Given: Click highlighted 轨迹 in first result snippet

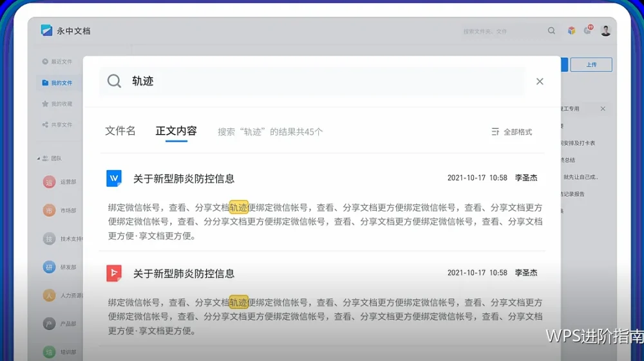Looking at the screenshot, I should pyautogui.click(x=238, y=207).
